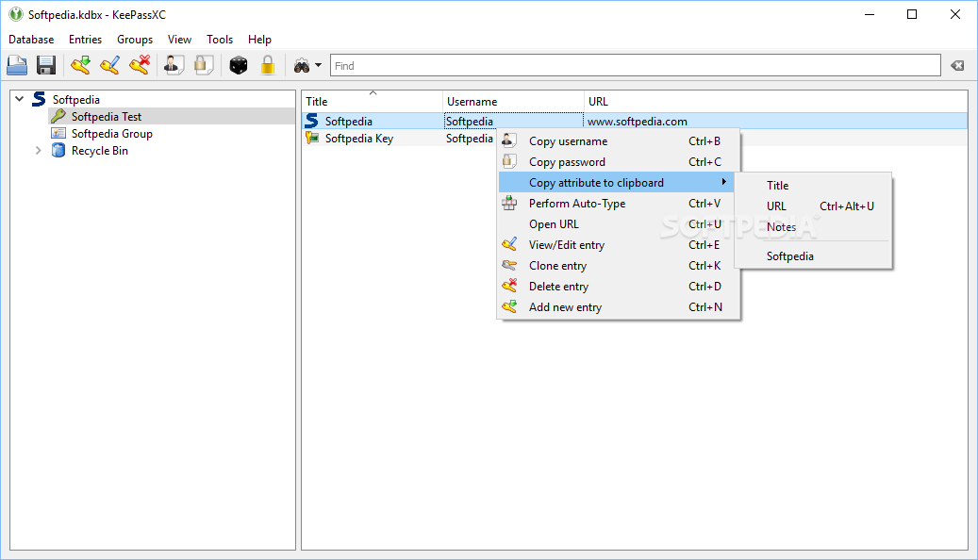The image size is (978, 560).
Task: Open the Groups menu
Action: coord(135,40)
